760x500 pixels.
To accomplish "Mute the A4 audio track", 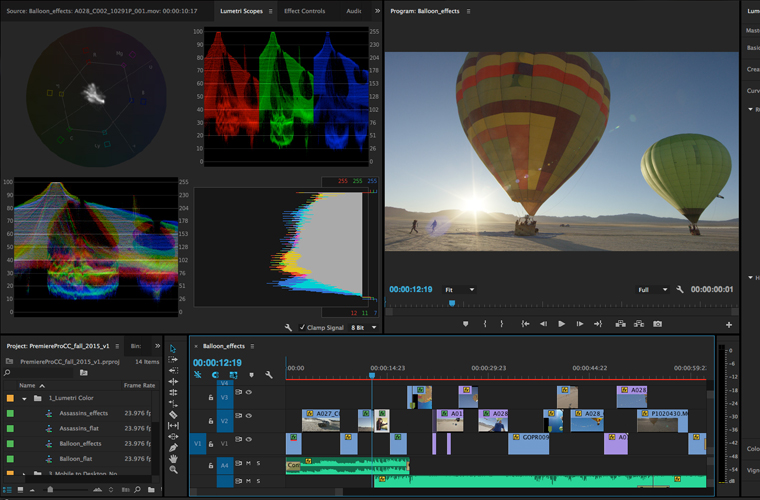I will 248,463.
